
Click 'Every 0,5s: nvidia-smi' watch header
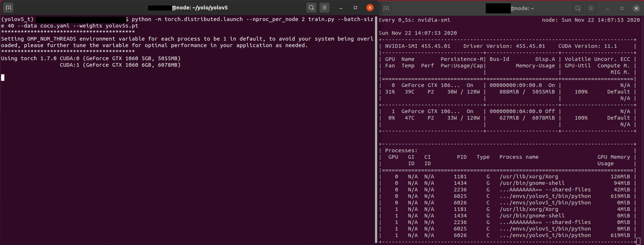pyautogui.click(x=414, y=20)
